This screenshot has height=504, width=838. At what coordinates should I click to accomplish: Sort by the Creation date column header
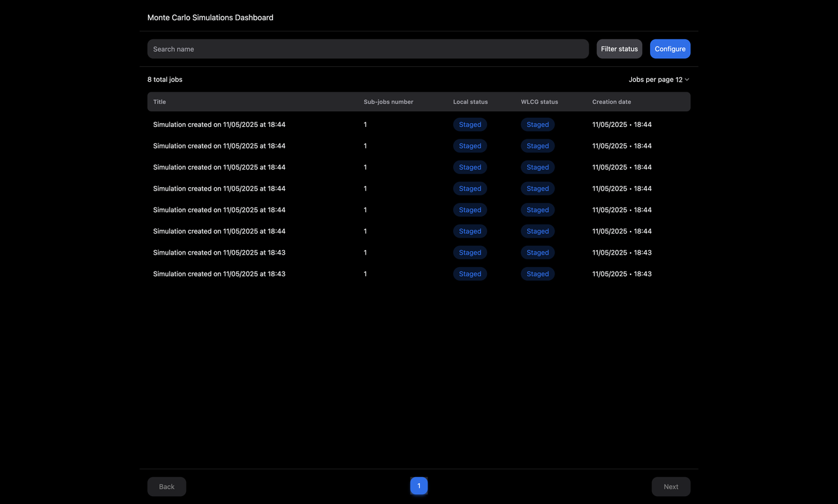611,101
